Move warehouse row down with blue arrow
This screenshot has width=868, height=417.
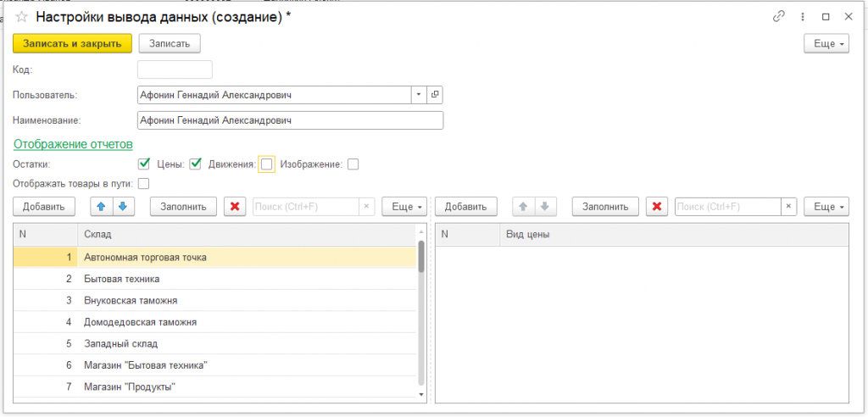pos(123,207)
